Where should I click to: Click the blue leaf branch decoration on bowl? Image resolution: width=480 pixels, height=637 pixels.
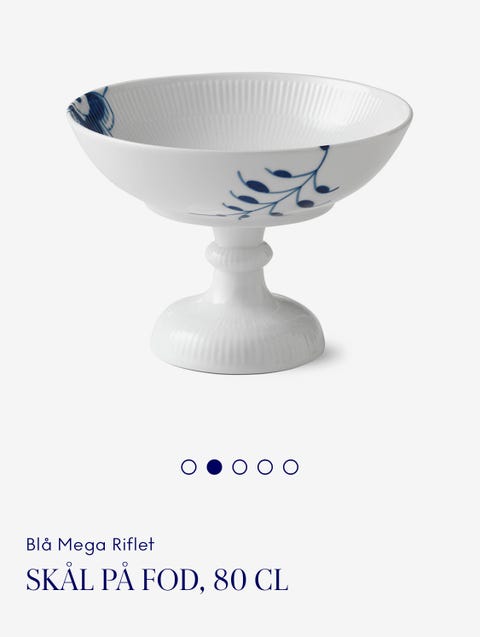click(x=268, y=185)
